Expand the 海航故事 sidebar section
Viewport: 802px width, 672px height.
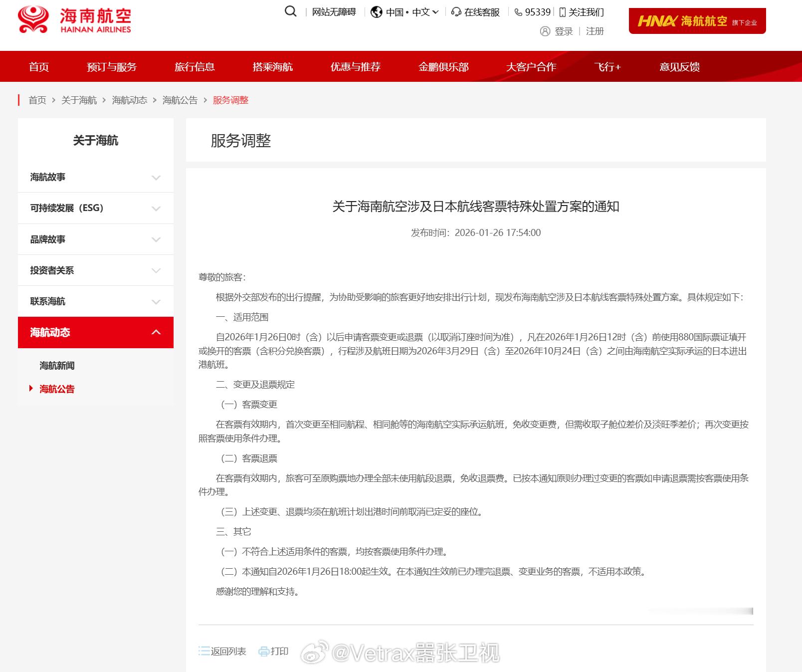click(96, 177)
